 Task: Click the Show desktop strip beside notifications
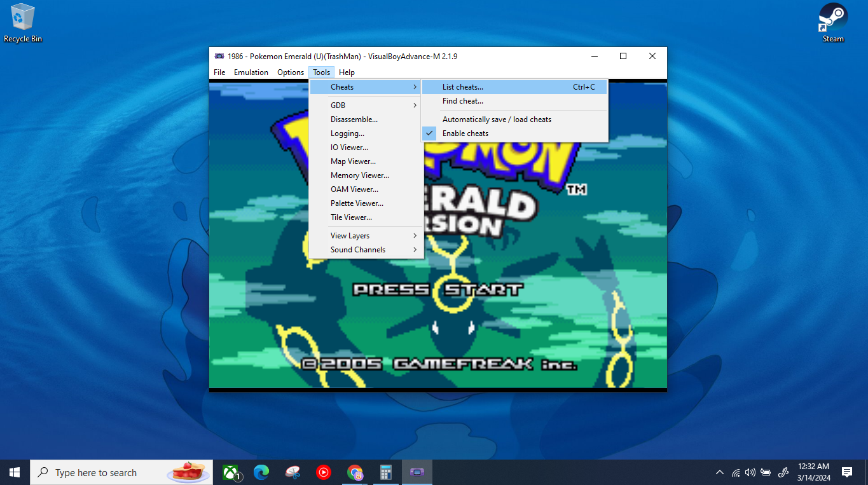point(866,472)
